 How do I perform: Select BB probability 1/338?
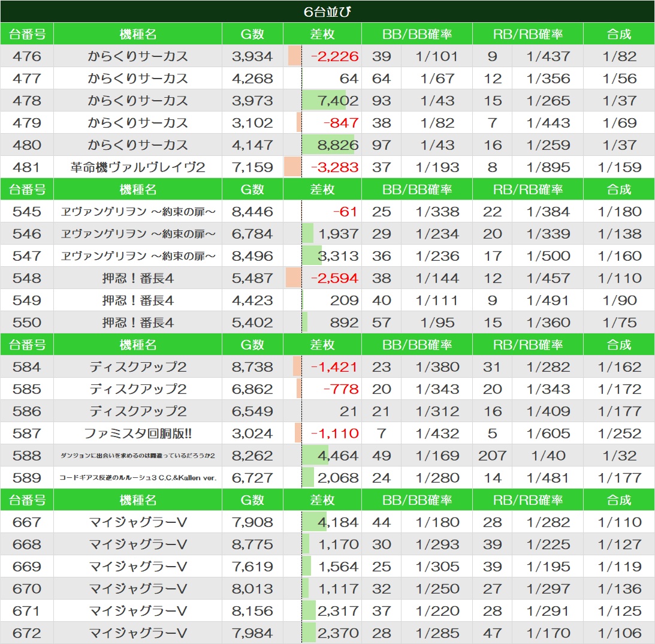(x=437, y=211)
